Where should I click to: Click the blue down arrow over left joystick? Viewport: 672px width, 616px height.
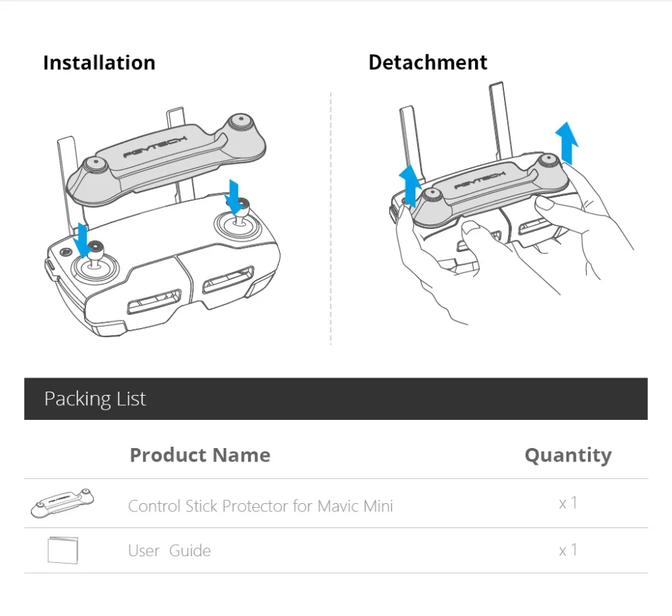point(81,240)
